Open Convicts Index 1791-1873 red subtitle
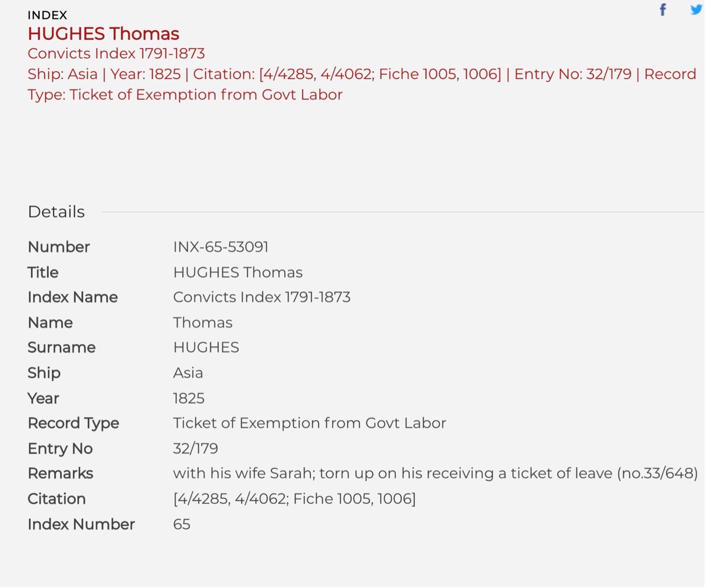The height and width of the screenshot is (588, 706). (x=116, y=54)
